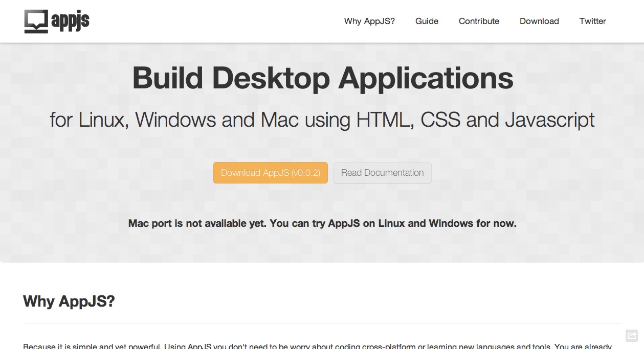Screen dimensions: 644x349
Task: Click the paragraph starting "Because it is simple"
Action: pyautogui.click(x=318, y=346)
